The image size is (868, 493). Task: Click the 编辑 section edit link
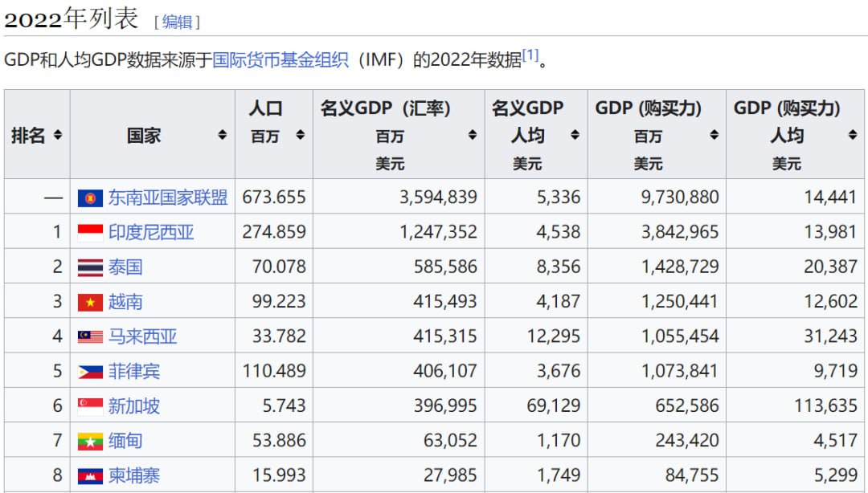(x=177, y=22)
